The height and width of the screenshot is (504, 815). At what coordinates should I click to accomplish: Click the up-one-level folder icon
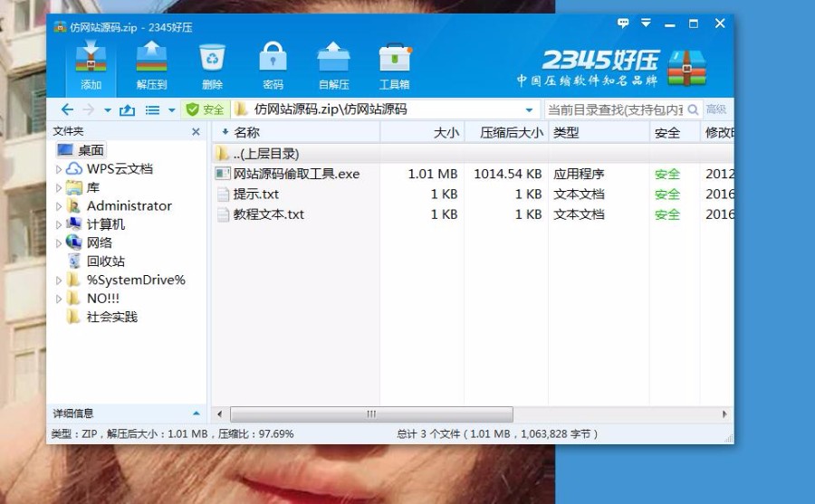(x=128, y=109)
